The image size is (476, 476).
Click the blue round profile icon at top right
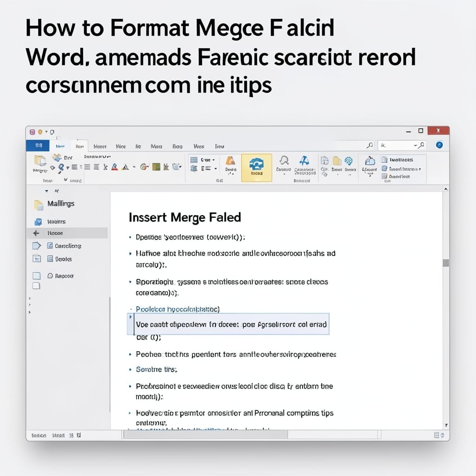pyautogui.click(x=439, y=145)
